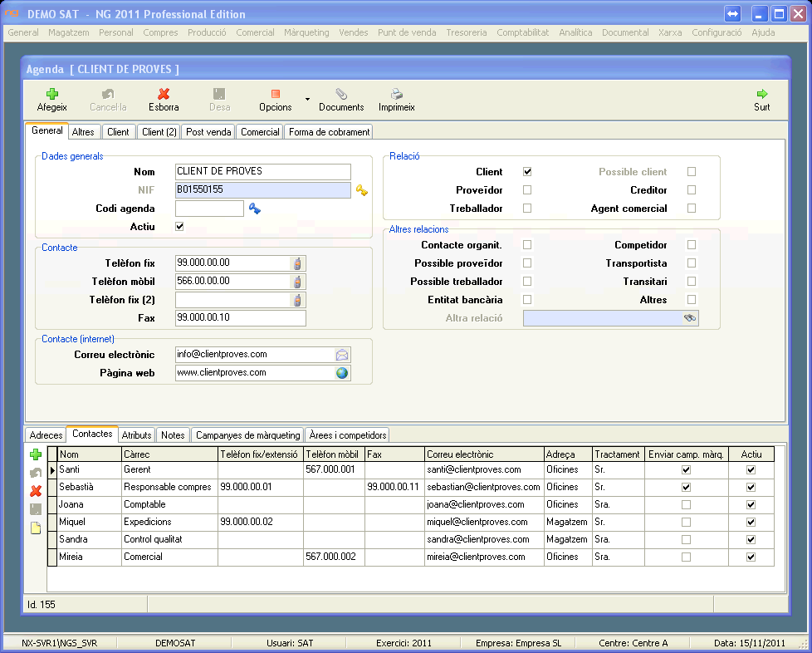Viewport: 812px width, 653px height.
Task: Click the envelope icon in Correu electrònic
Action: 342,355
